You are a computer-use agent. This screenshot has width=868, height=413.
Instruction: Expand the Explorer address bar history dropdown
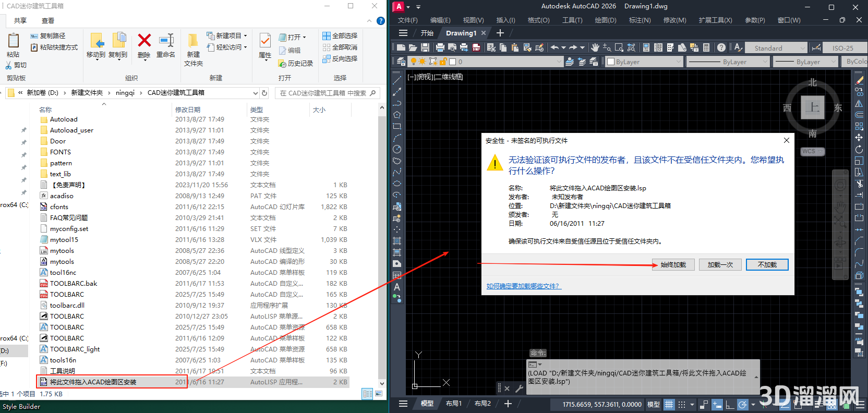(x=256, y=93)
